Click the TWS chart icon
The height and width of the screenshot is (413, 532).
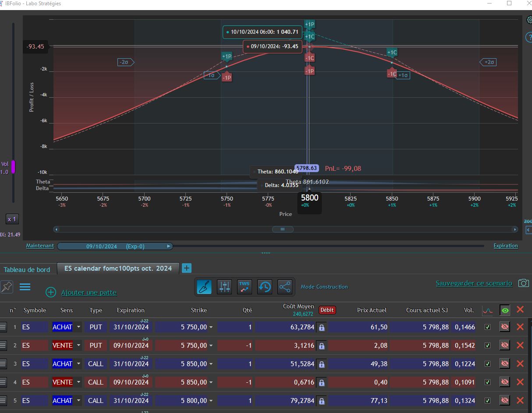245,287
